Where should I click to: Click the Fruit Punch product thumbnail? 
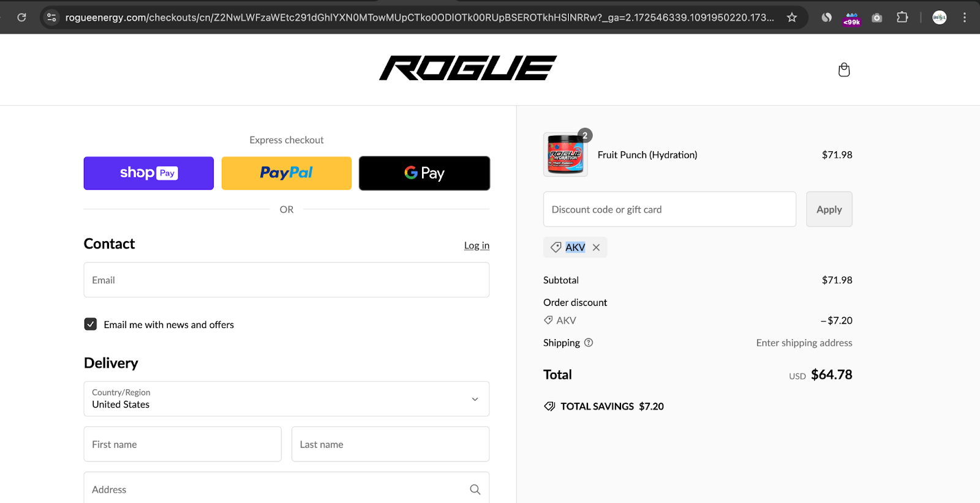(565, 155)
